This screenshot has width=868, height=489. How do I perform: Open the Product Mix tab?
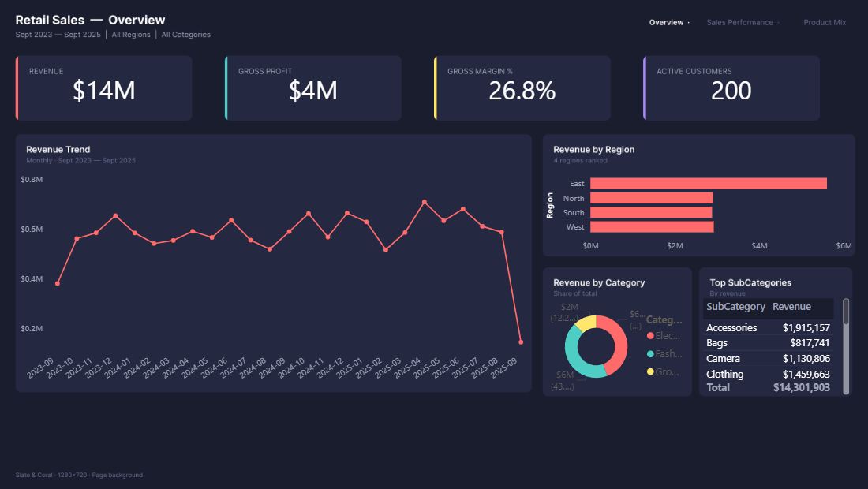click(825, 23)
